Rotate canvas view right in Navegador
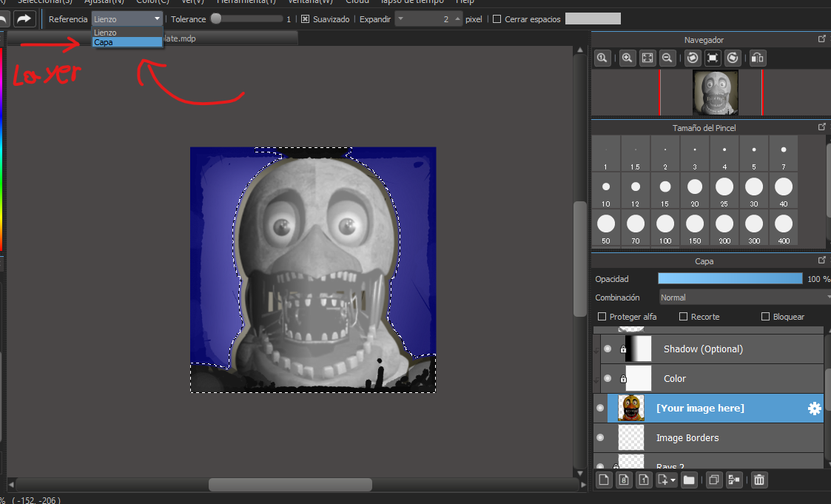This screenshot has width=831, height=504. click(732, 58)
